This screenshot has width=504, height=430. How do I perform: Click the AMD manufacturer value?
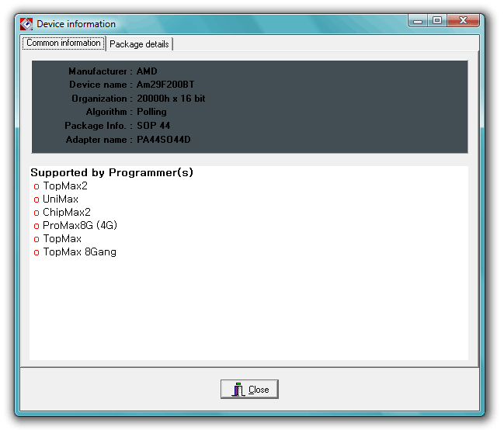147,71
